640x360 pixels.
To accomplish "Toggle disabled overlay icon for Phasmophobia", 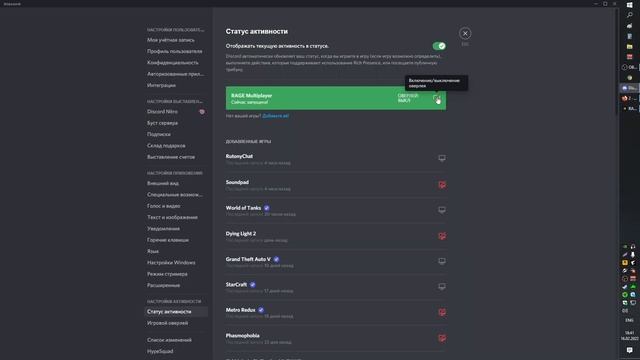I will 442,338.
